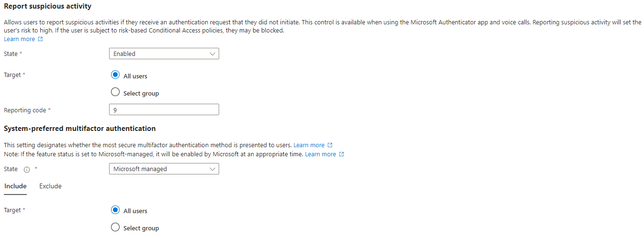The image size is (644, 238).
Task: Select All users under the Include tab
Action: click(x=115, y=210)
